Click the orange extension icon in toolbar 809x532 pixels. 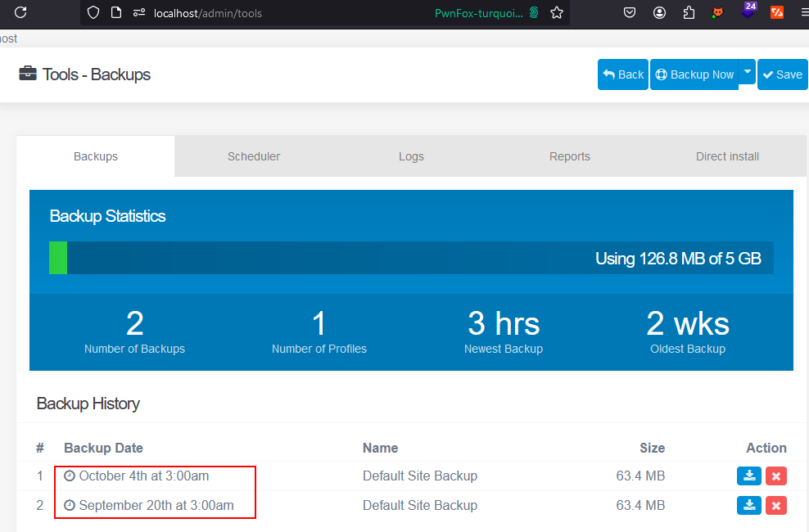tap(777, 12)
